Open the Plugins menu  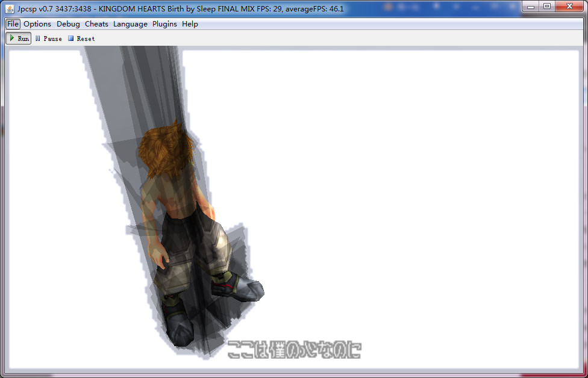click(164, 24)
